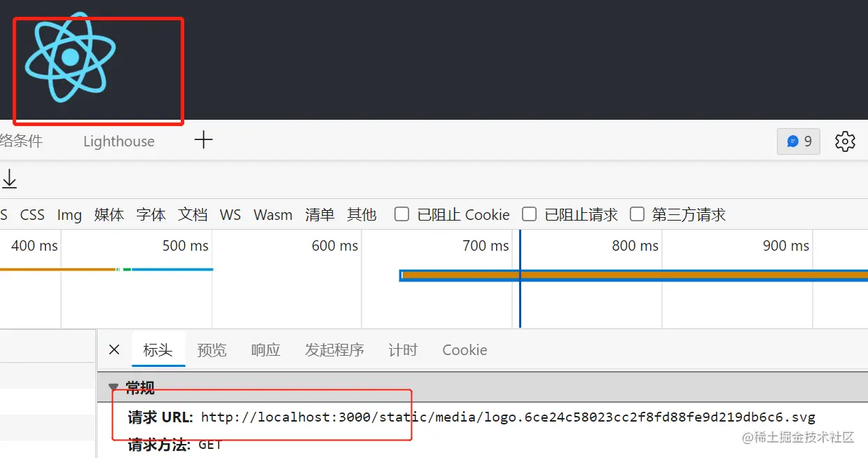Enable the 已阻止请求 checkbox
Viewport: 868px width, 458px height.
pyautogui.click(x=530, y=214)
